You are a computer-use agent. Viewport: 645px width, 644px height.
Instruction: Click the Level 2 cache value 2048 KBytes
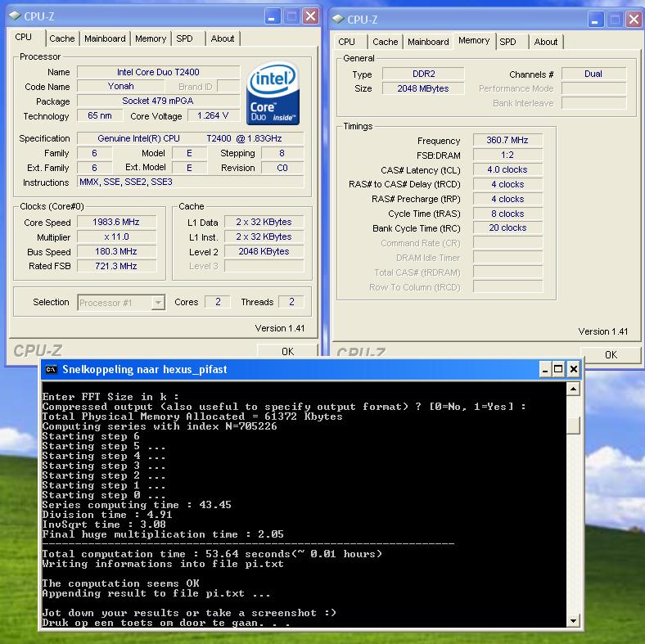coord(264,251)
